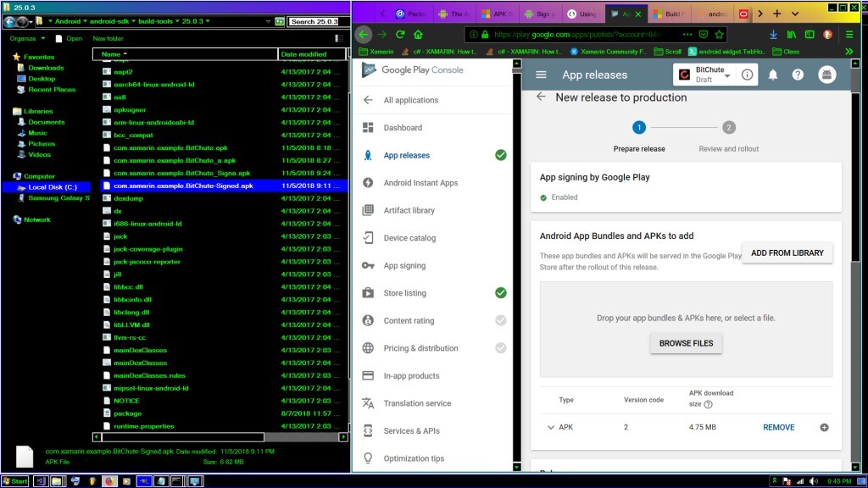Screen dimensions: 868x488
Task: Open the Organize dropdown menu in Explorer
Action: pos(26,38)
